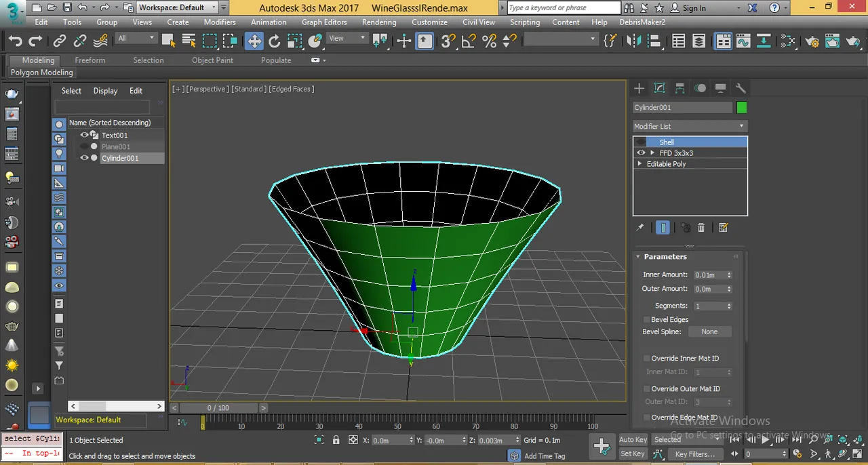
Task: Open the Utilities wrench tab
Action: click(x=741, y=88)
